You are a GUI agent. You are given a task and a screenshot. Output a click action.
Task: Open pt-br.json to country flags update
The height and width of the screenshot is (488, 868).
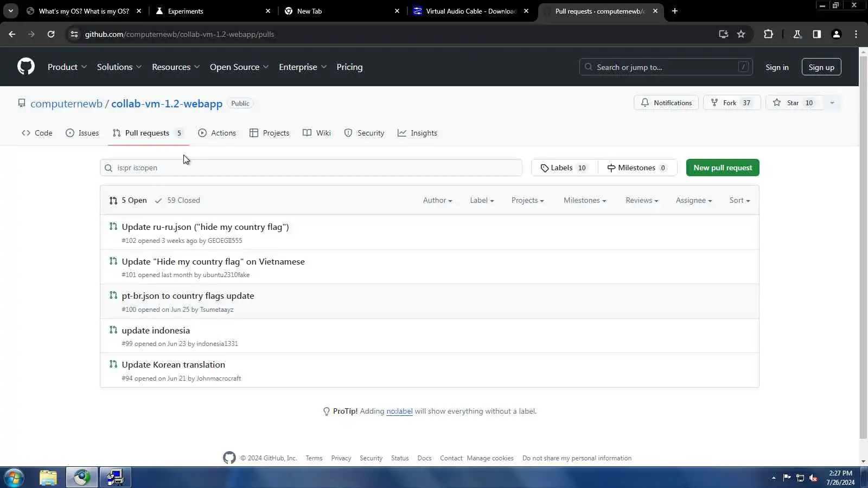click(x=188, y=296)
